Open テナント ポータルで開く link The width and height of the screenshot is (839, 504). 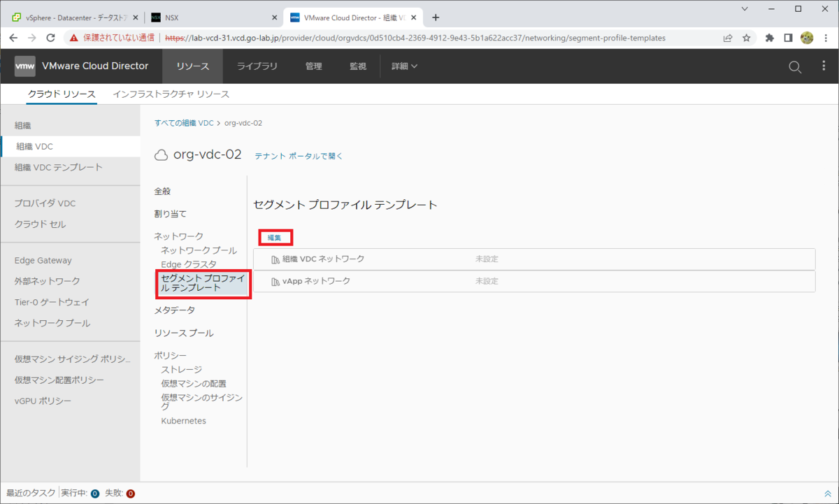[x=299, y=156]
